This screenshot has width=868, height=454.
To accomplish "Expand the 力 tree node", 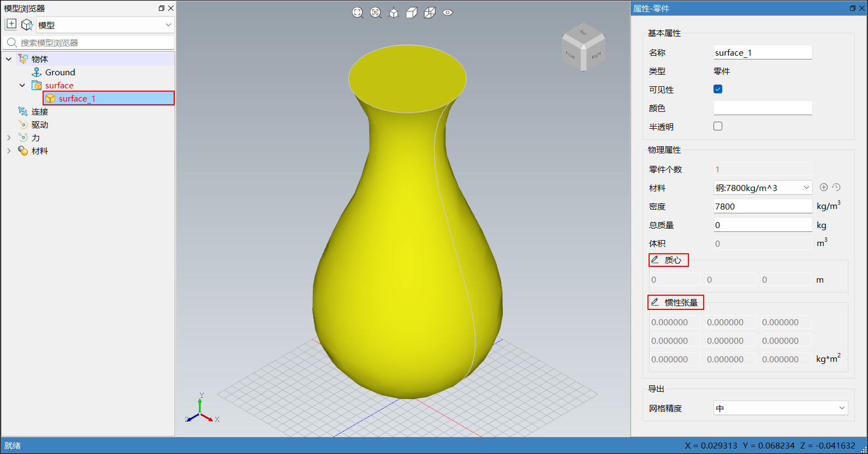I will (9, 138).
